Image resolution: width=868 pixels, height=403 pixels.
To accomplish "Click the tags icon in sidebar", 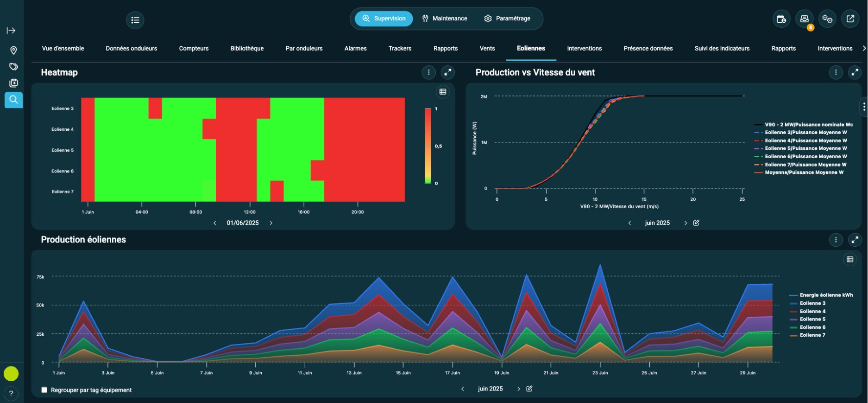I will [13, 67].
